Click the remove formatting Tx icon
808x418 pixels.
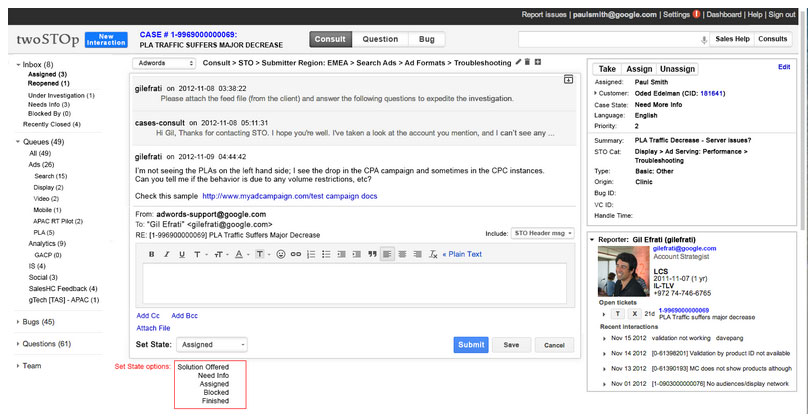coord(433,254)
